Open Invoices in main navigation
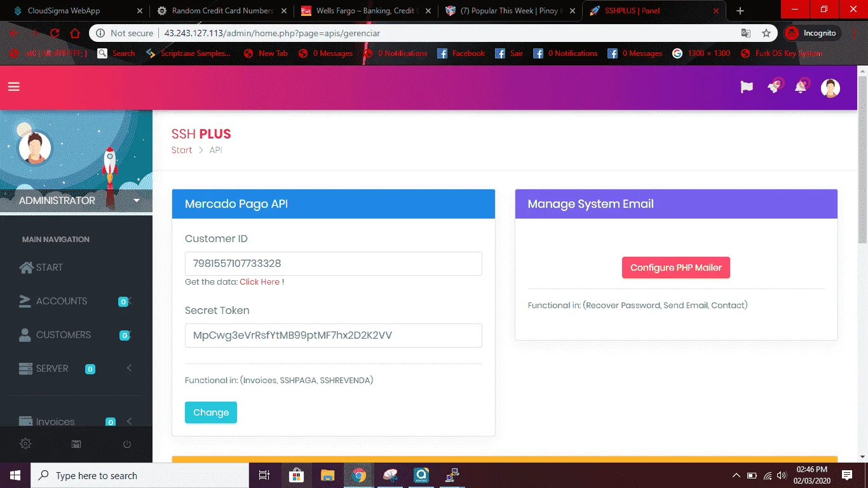 [55, 422]
